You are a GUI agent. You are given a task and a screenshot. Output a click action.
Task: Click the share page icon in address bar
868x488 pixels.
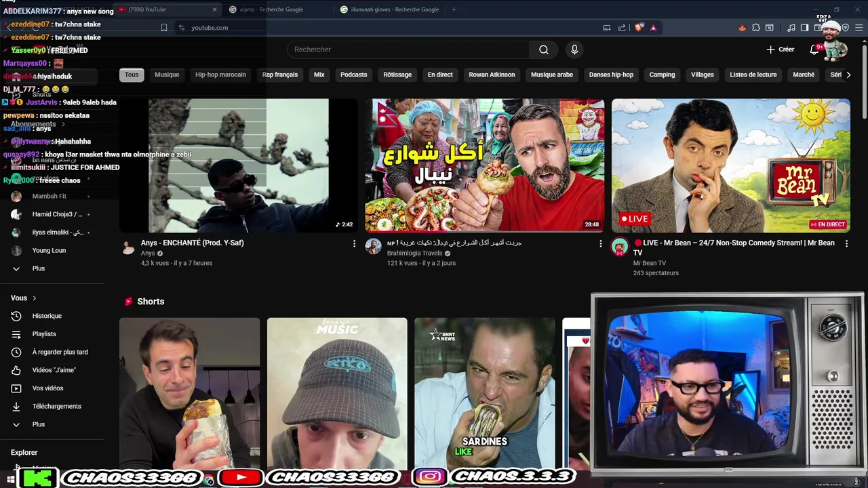(622, 28)
